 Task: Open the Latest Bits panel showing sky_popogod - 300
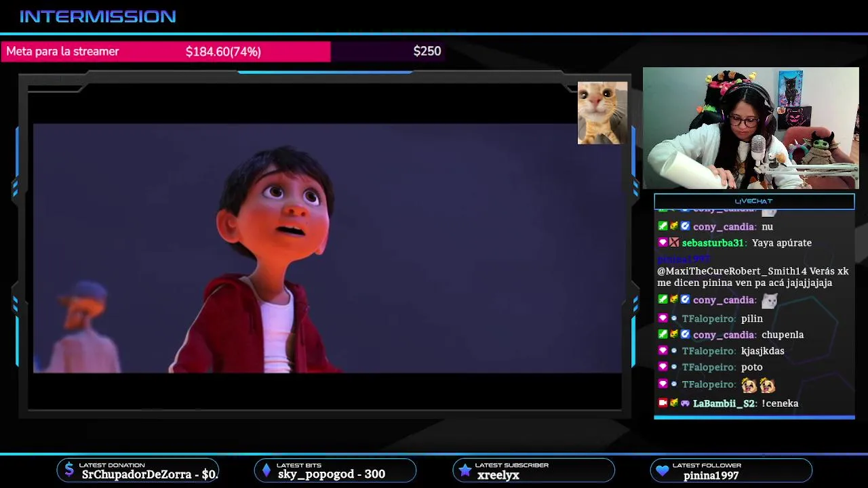335,470
